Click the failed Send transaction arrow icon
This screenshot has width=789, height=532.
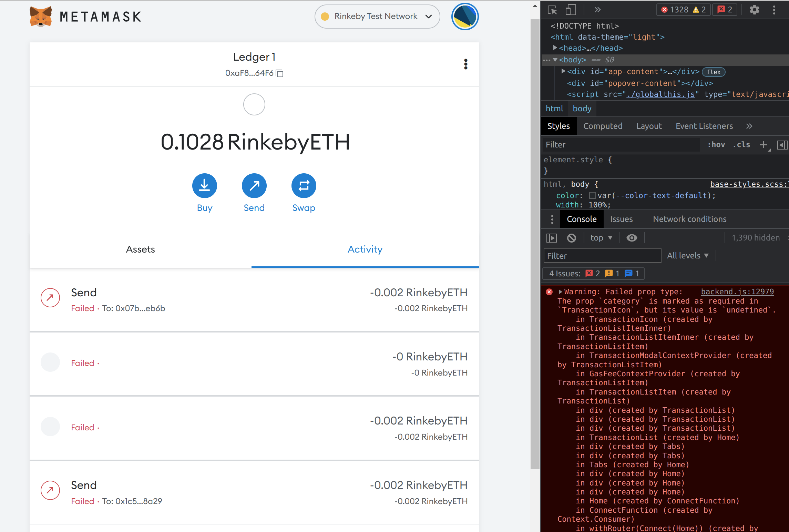point(50,298)
